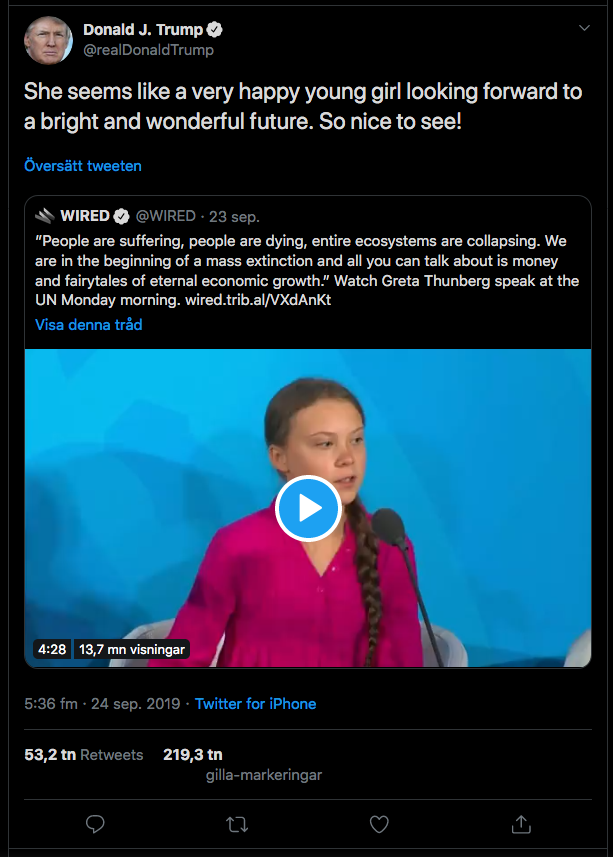Click the 4:28 video duration badge
The width and height of the screenshot is (613, 857).
(52, 649)
